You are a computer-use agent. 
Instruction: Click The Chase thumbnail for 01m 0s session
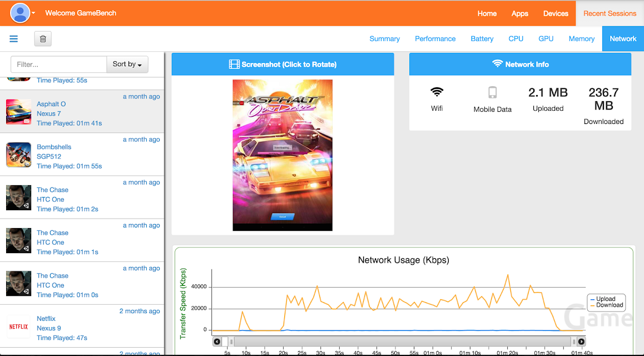click(x=18, y=283)
